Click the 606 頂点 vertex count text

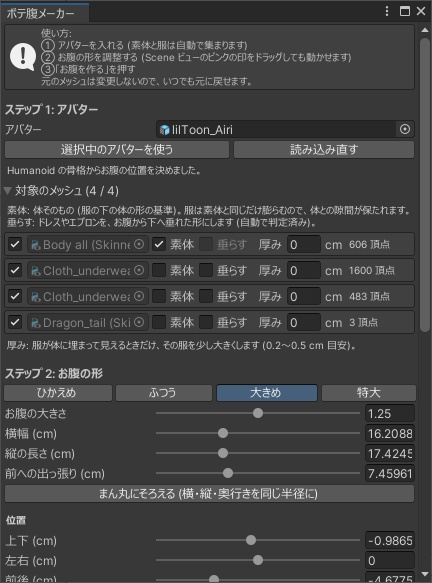369,244
